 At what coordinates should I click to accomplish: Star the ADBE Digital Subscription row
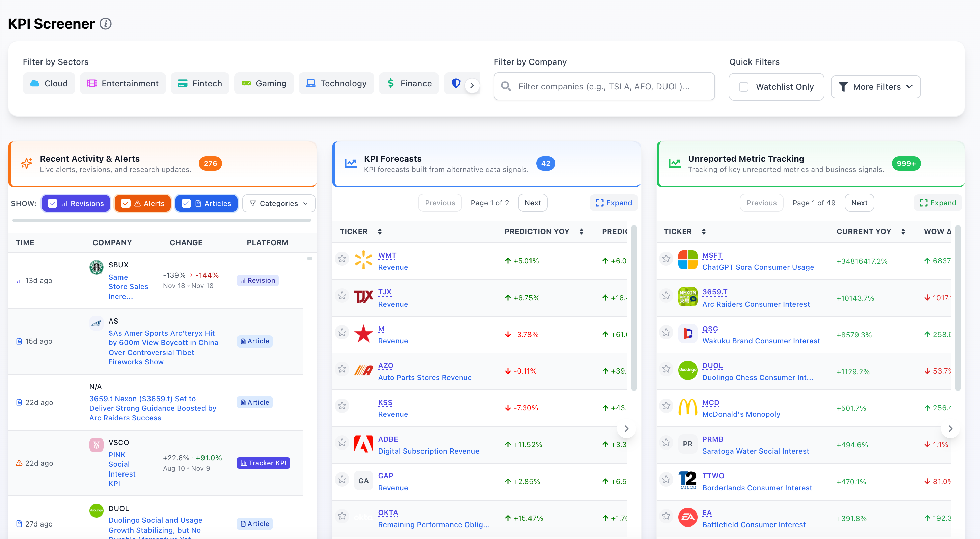342,443
